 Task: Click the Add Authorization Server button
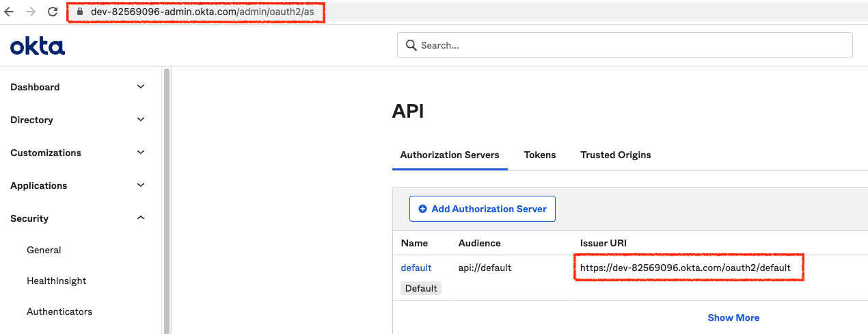coord(483,209)
